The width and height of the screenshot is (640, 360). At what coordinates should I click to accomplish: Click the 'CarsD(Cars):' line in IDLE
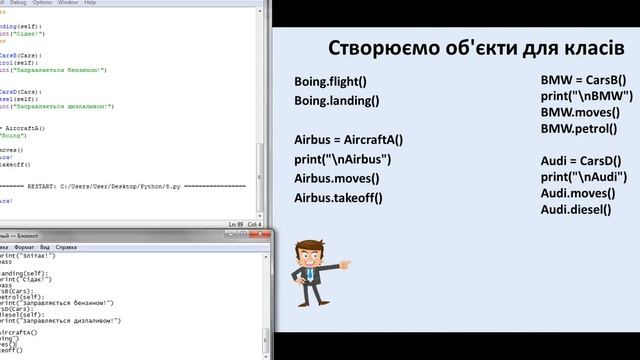[21, 92]
